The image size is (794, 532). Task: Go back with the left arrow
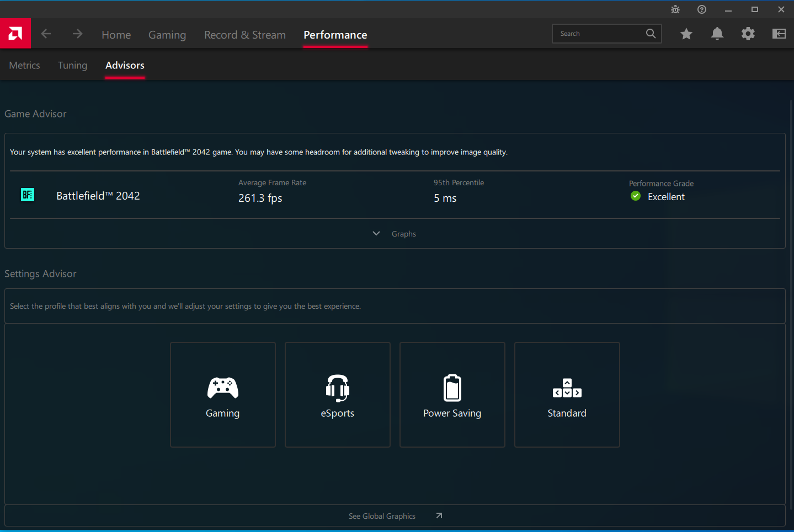(46, 34)
